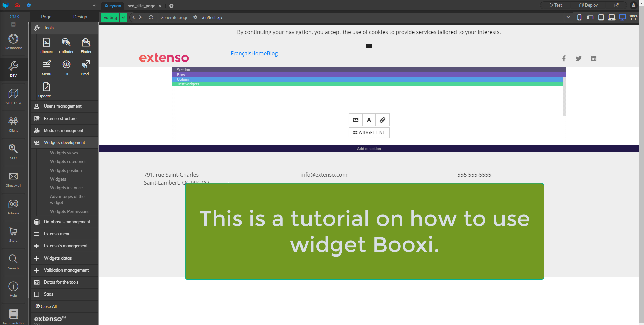Image resolution: width=644 pixels, height=325 pixels.
Task: Expand Modules managment section
Action: click(64, 131)
